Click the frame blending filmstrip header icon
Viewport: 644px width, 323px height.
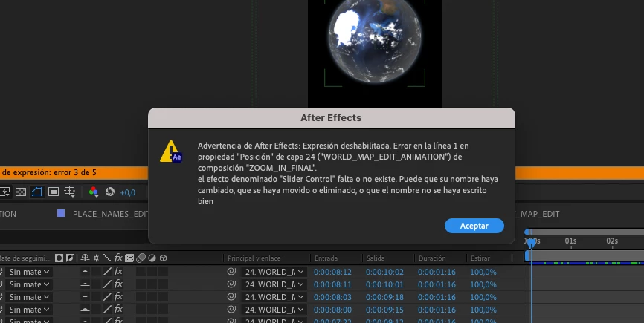129,258
